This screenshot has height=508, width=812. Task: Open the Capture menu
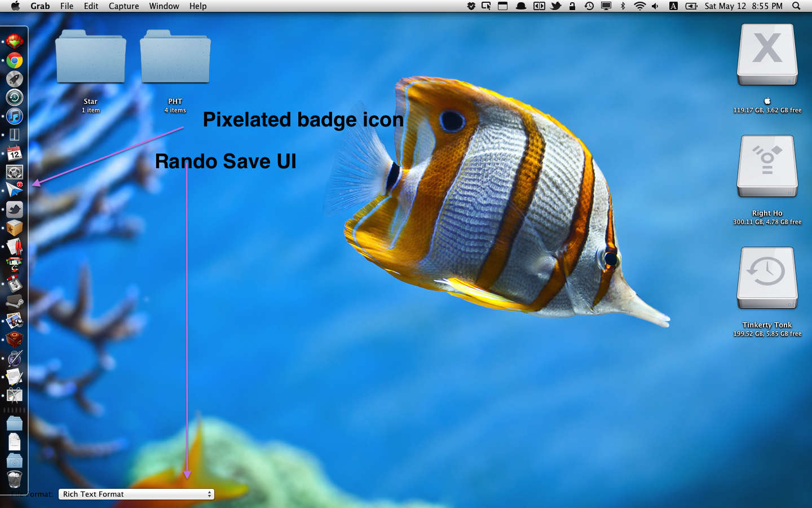(123, 6)
